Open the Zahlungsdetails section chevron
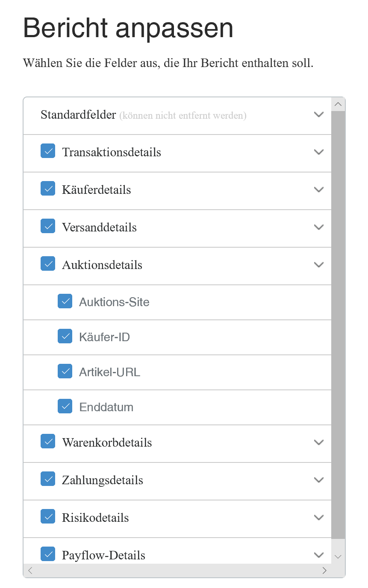The height and width of the screenshot is (588, 368). click(319, 480)
